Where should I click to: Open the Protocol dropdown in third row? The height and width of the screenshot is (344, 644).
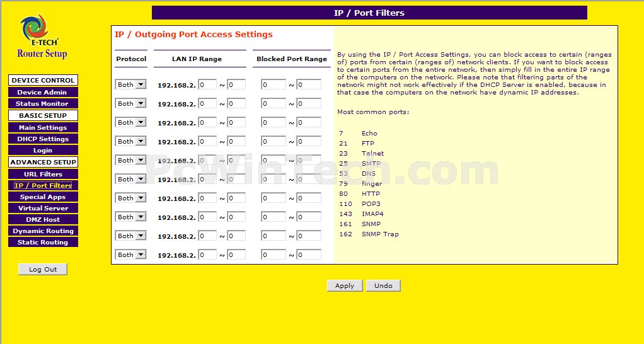tap(130, 122)
